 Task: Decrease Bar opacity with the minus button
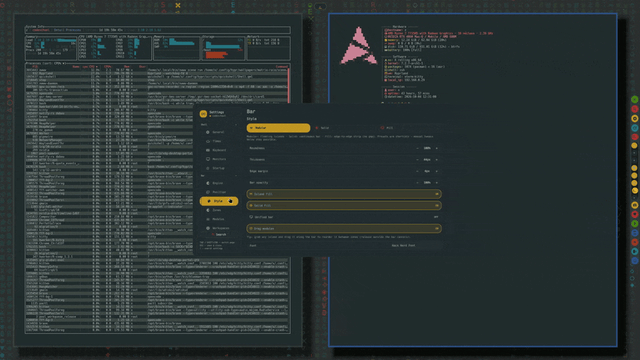tap(418, 182)
